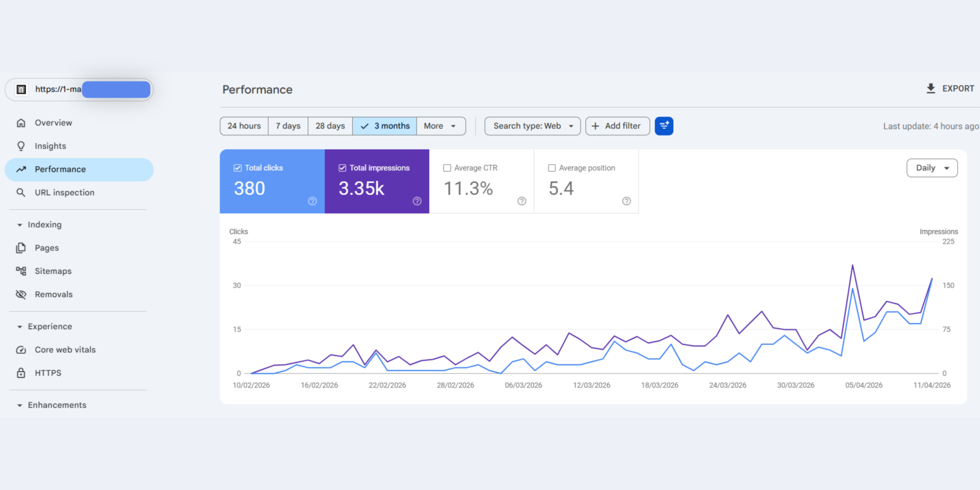Click the blue filter sparkle icon button
The image size is (980, 490).
(x=664, y=126)
